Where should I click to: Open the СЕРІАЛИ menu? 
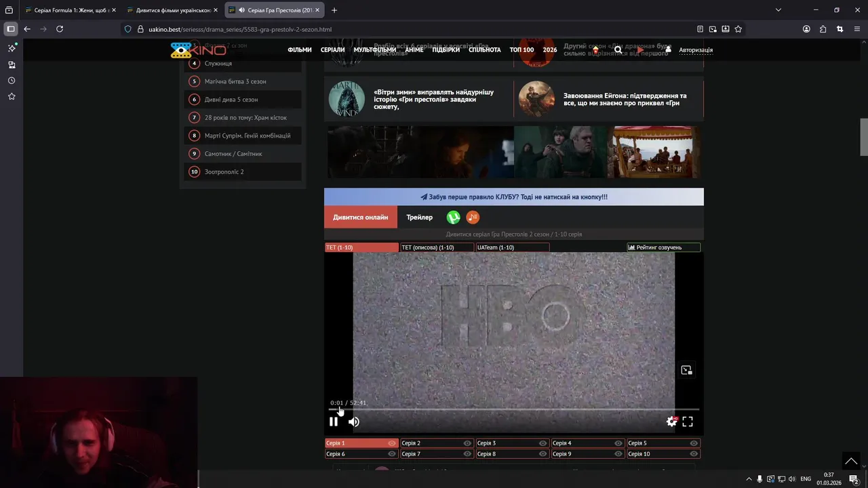tap(332, 49)
